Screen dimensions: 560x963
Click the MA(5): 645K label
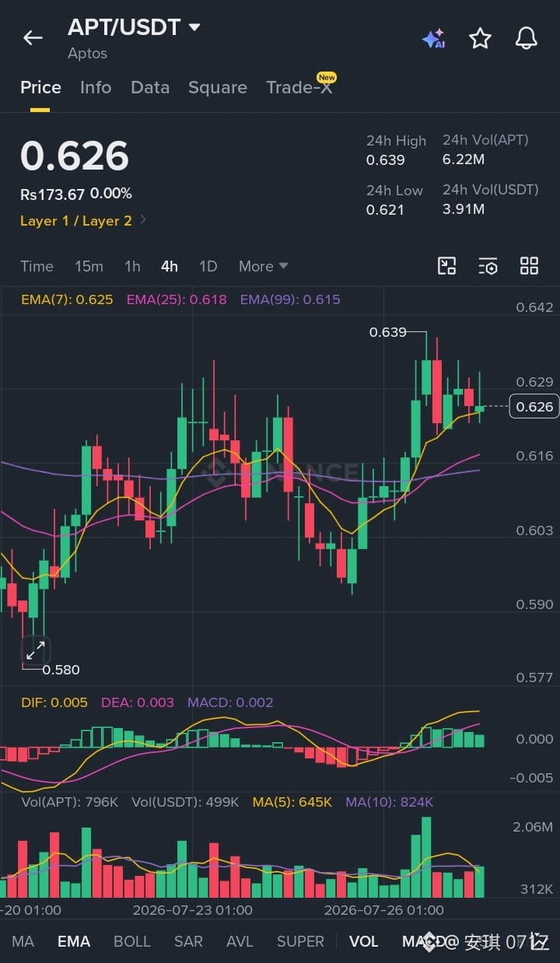click(x=292, y=802)
